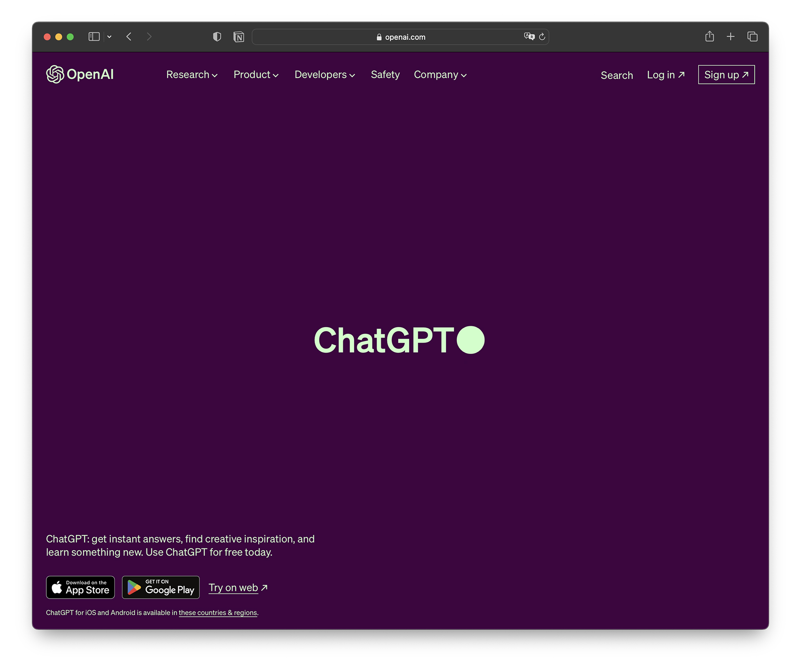Reload the page with refresh icon
The height and width of the screenshot is (672, 801).
(542, 37)
